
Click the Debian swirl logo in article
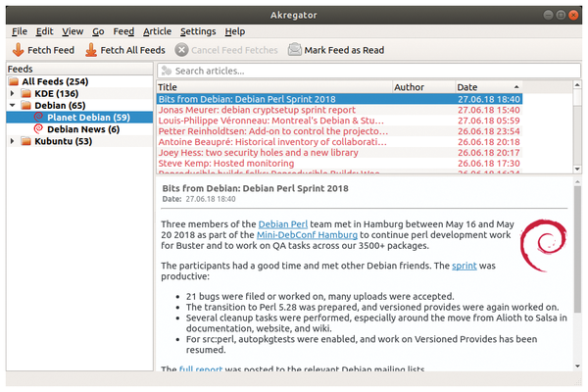543,245
